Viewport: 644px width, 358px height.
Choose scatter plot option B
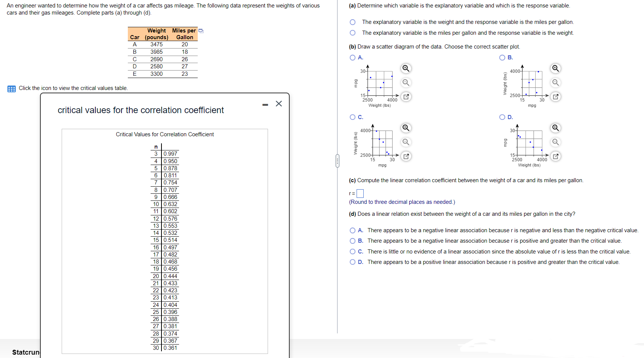(502, 57)
